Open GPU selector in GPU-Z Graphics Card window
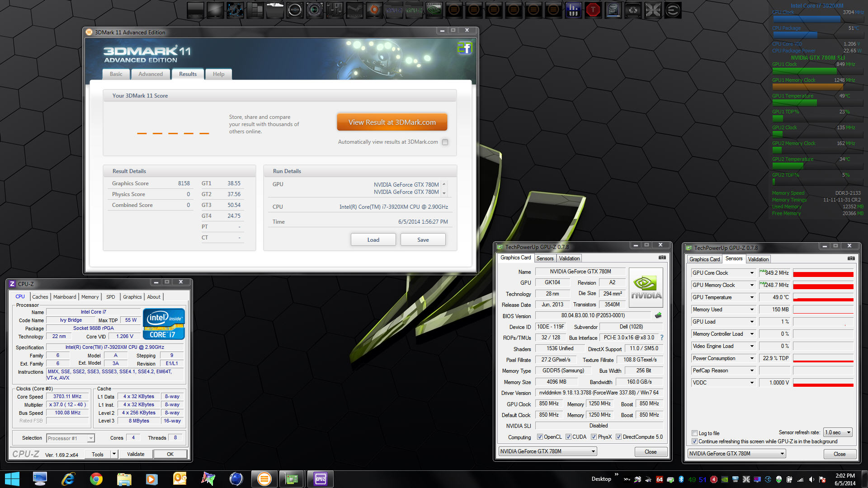This screenshot has width=868, height=488. tap(547, 451)
